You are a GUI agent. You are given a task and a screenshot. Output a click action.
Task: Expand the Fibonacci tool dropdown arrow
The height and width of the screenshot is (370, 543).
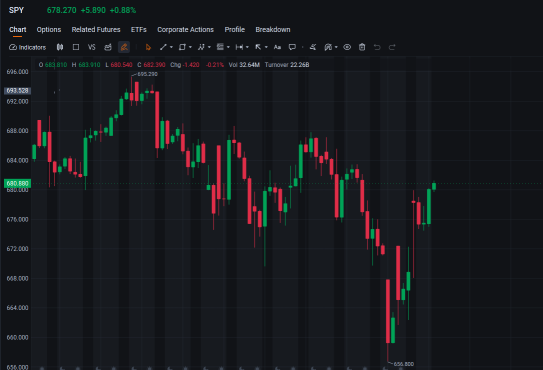pyautogui.click(x=228, y=47)
